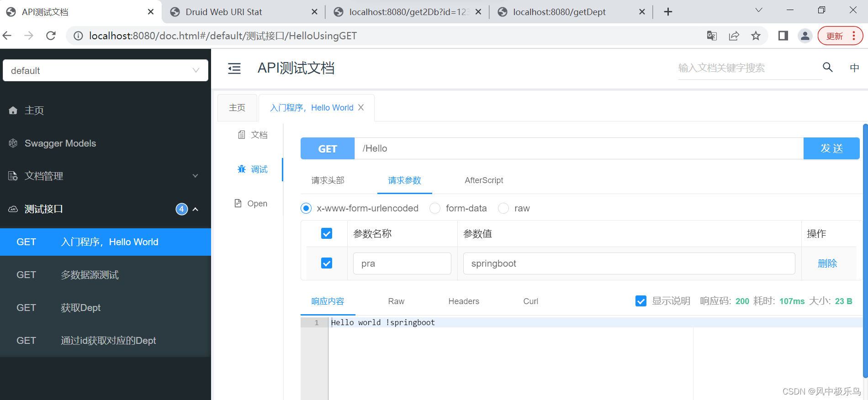Switch to the 请求头部 tab

[328, 180]
